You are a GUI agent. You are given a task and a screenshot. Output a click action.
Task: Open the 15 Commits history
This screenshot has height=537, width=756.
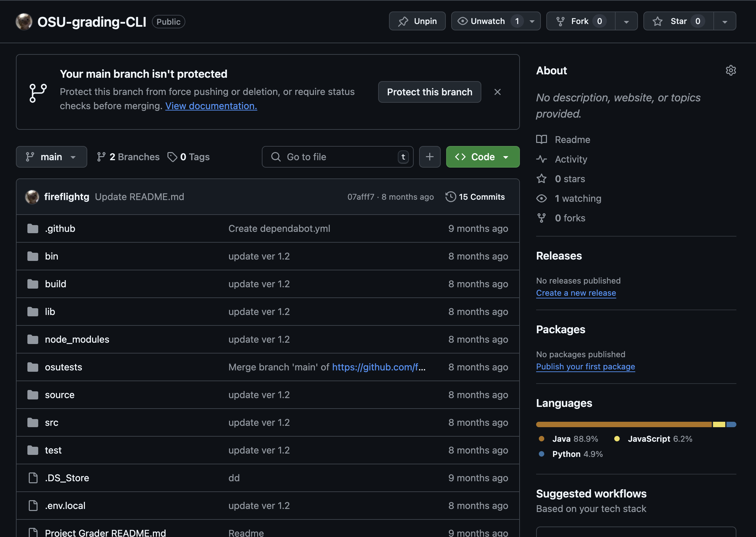475,197
